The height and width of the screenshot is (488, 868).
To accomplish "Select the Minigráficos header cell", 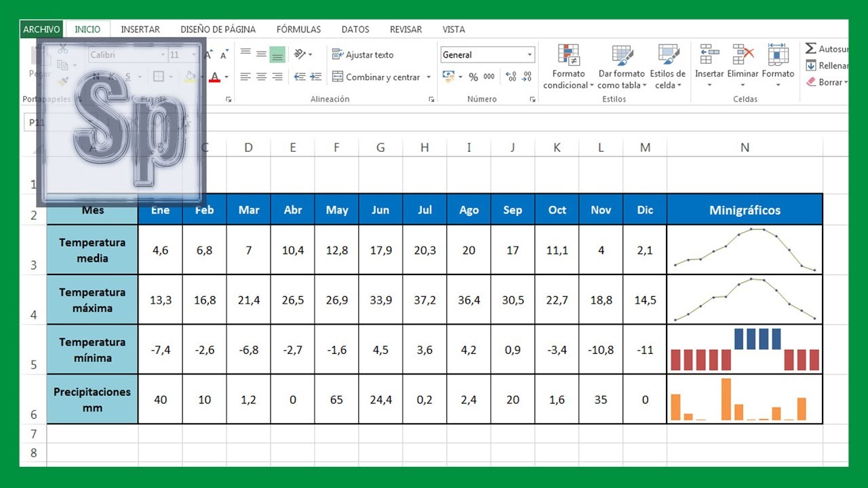I will click(745, 210).
